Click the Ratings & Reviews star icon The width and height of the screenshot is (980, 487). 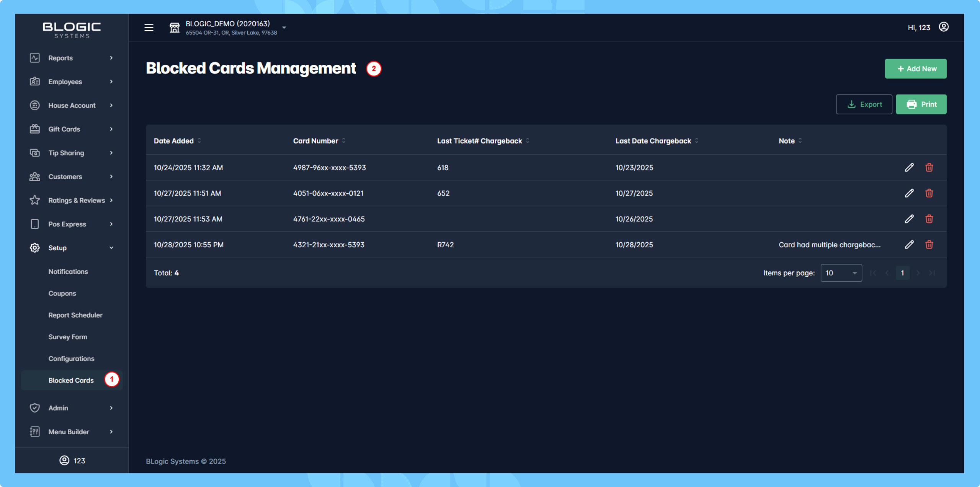tap(35, 200)
